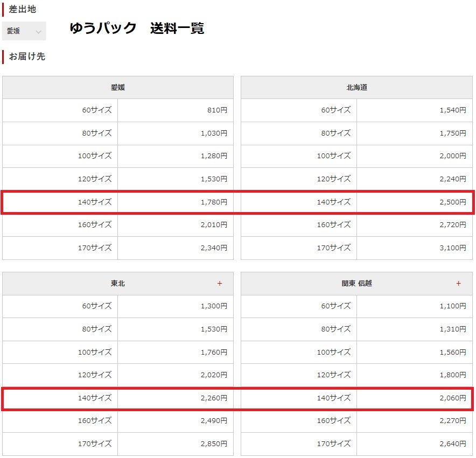
Task: Select the 1,030円 price in 愛媛 table
Action: 214,133
